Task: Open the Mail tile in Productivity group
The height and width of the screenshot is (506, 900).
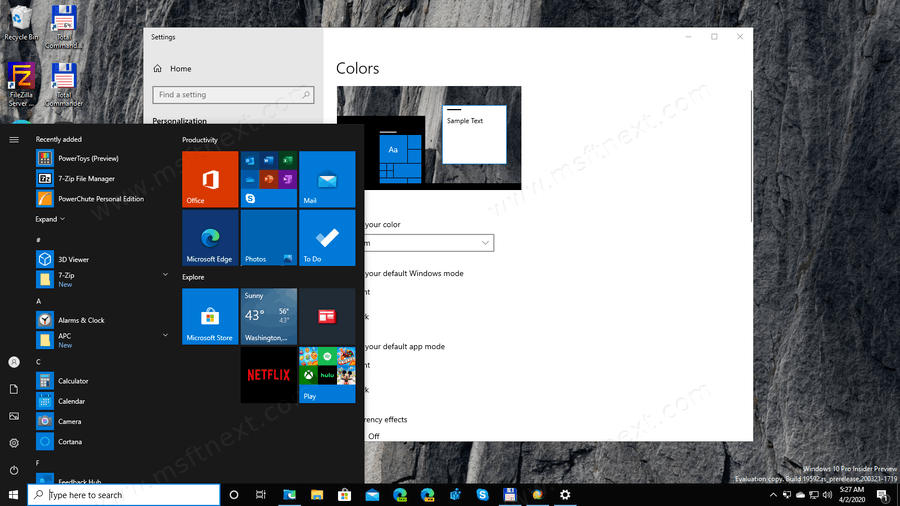Action: coord(327,179)
